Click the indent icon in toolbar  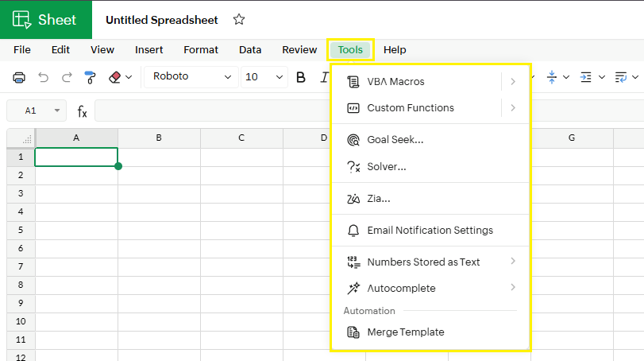click(586, 77)
